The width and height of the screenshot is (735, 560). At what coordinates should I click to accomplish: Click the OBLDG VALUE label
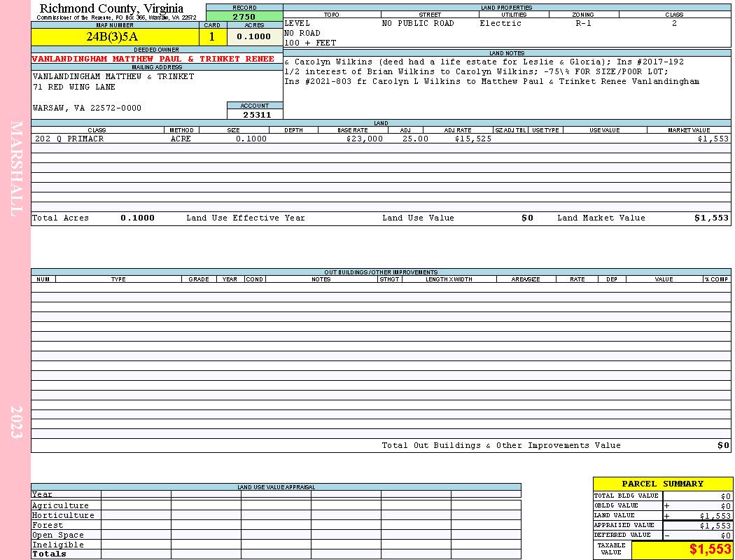click(x=616, y=505)
